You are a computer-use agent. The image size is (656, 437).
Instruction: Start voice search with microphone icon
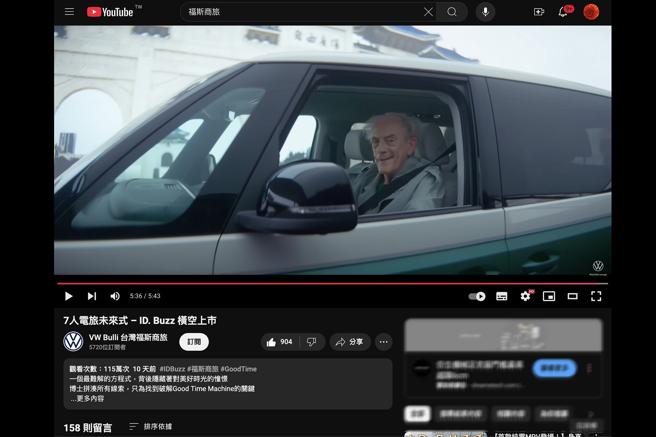(x=485, y=12)
